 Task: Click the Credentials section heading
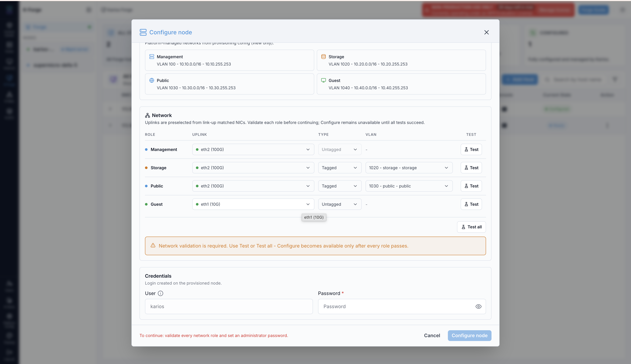158,276
